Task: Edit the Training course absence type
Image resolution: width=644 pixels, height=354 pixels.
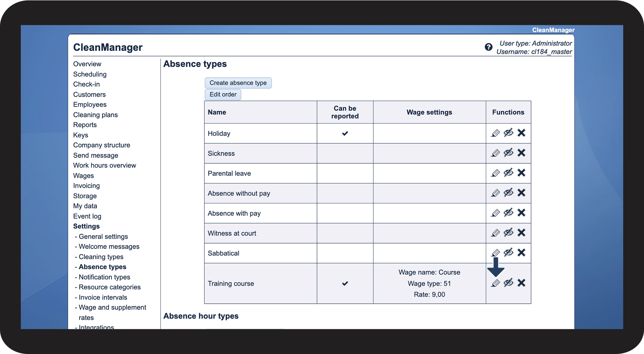Action: click(495, 283)
